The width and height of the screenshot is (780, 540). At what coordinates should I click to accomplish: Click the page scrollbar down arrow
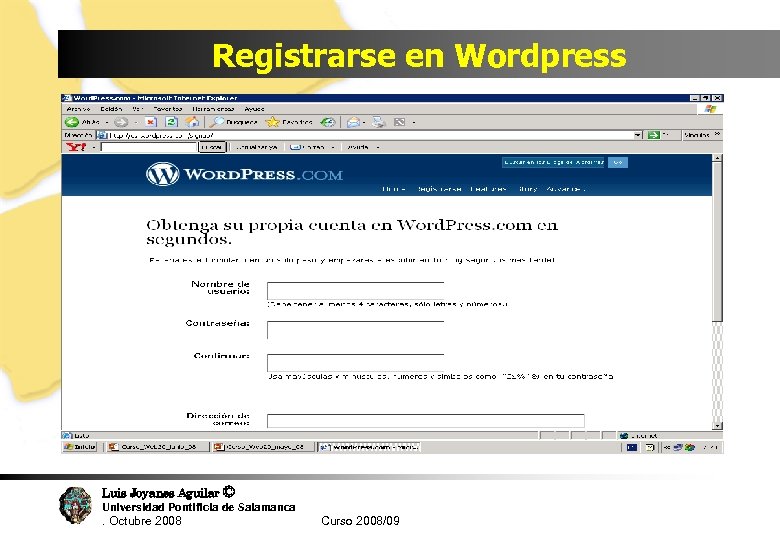717,426
